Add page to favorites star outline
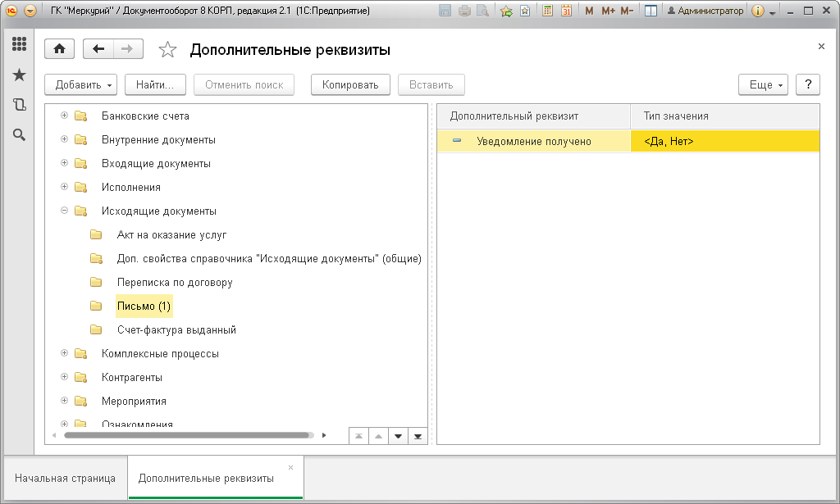This screenshot has height=504, width=840. [167, 50]
